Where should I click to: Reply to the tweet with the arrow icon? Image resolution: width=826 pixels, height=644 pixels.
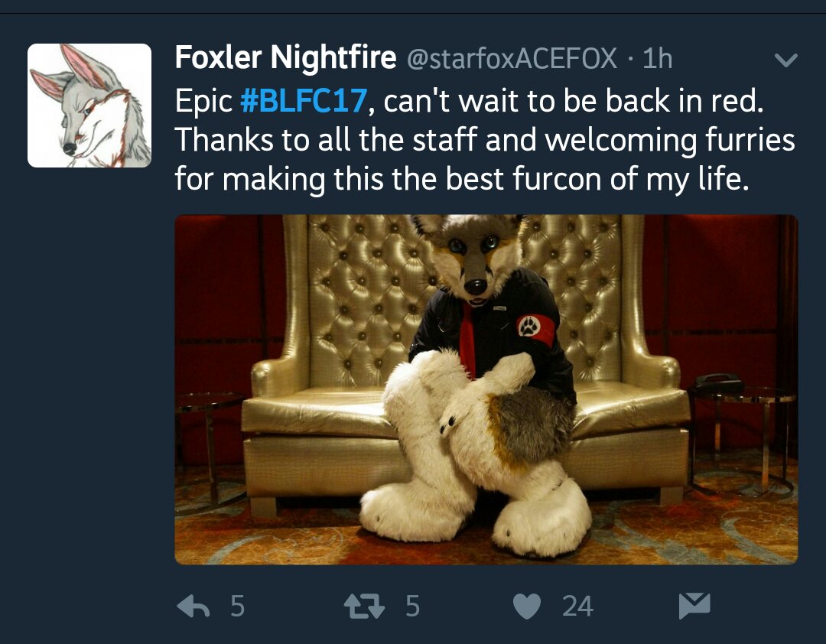[193, 606]
